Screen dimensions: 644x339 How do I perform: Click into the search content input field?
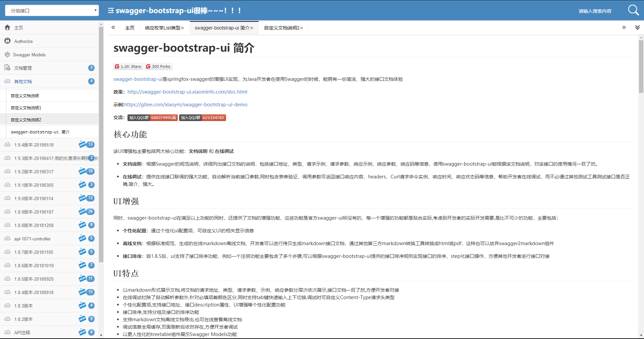click(595, 11)
